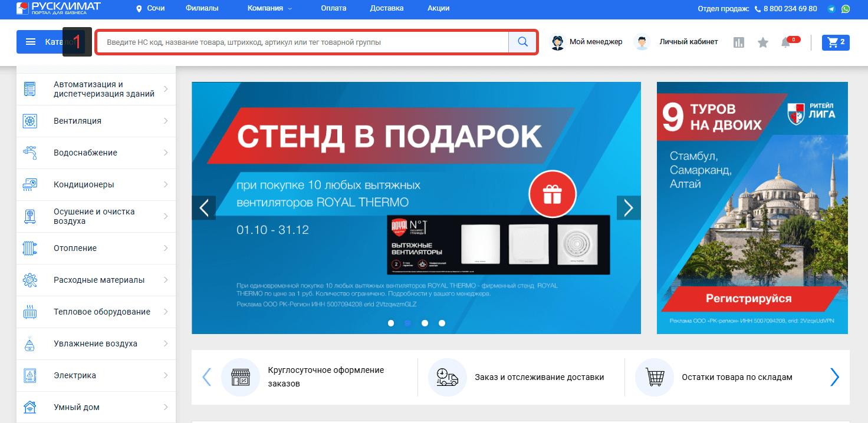Screen dimensions: 868x423
Task: Open the 9 туров на двоих banner
Action: 752,208
